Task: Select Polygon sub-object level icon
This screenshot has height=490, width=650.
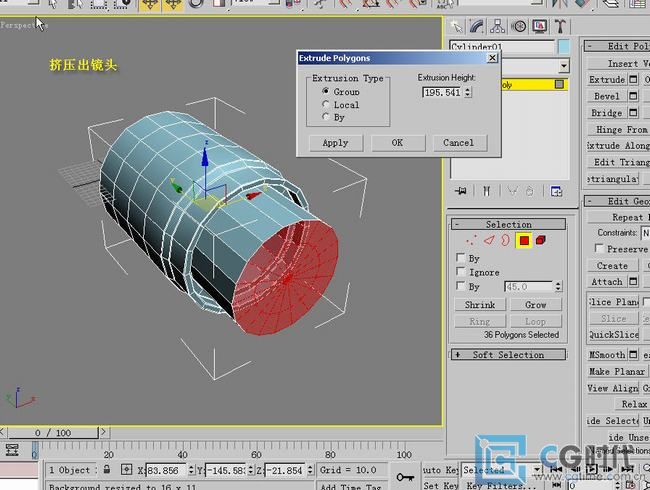Action: tap(524, 240)
